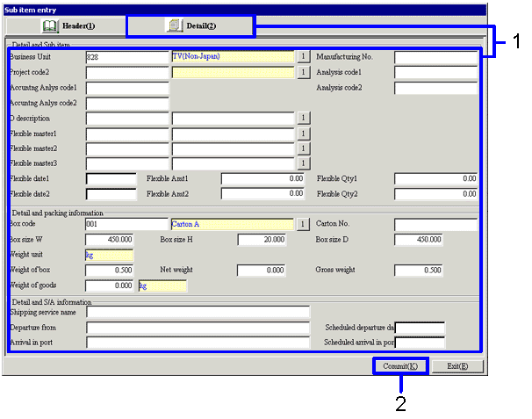
Task: Open the lookup for Flexible master2
Action: click(303, 148)
